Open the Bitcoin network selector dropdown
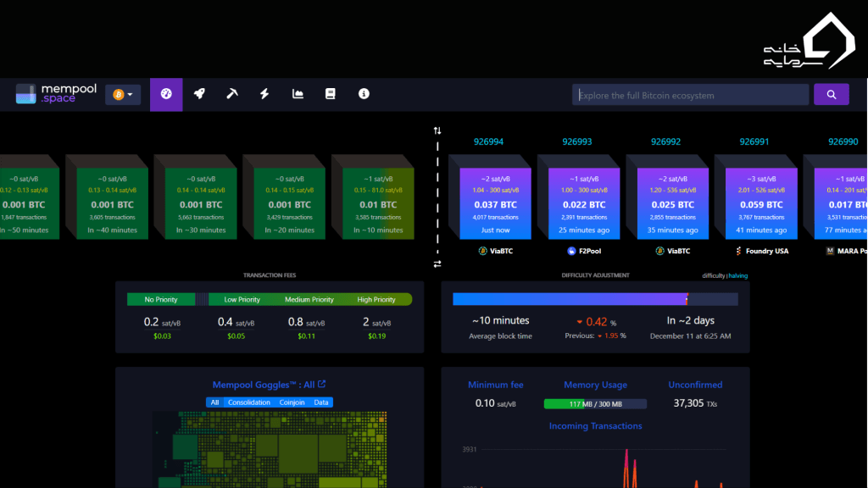Image resolution: width=868 pixels, height=488 pixels. (123, 94)
